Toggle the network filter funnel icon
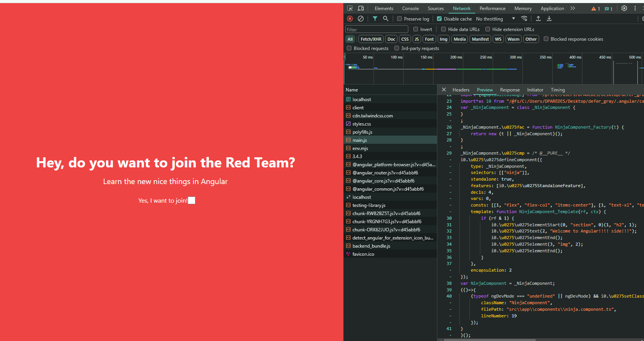This screenshot has width=644, height=341. click(375, 19)
